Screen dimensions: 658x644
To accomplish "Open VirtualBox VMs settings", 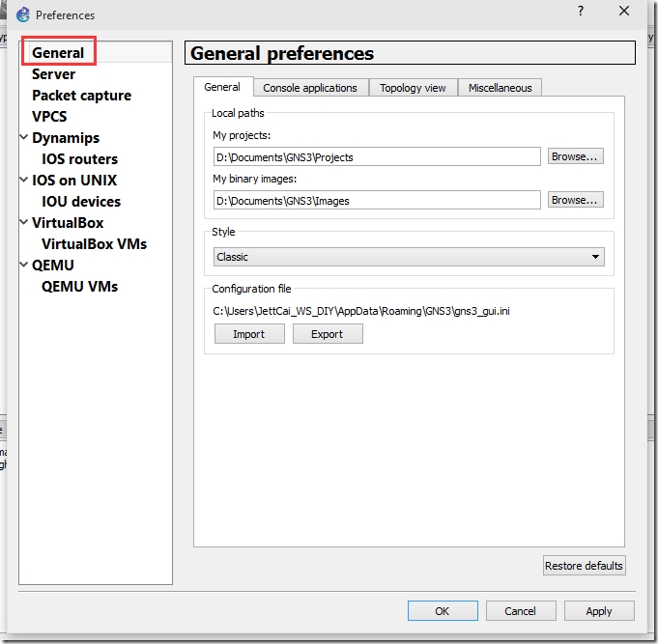I will pos(94,244).
